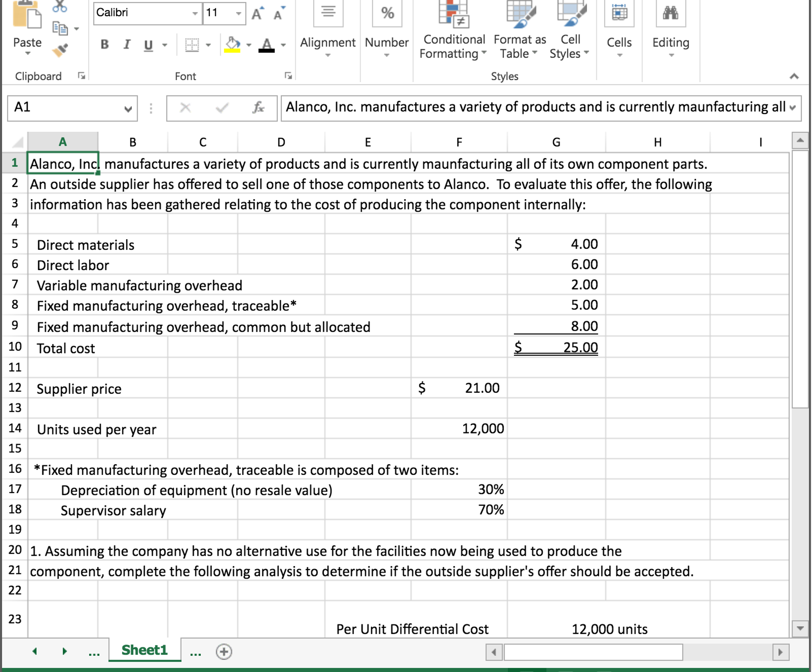Open the Borders dropdown arrow

pos(208,45)
